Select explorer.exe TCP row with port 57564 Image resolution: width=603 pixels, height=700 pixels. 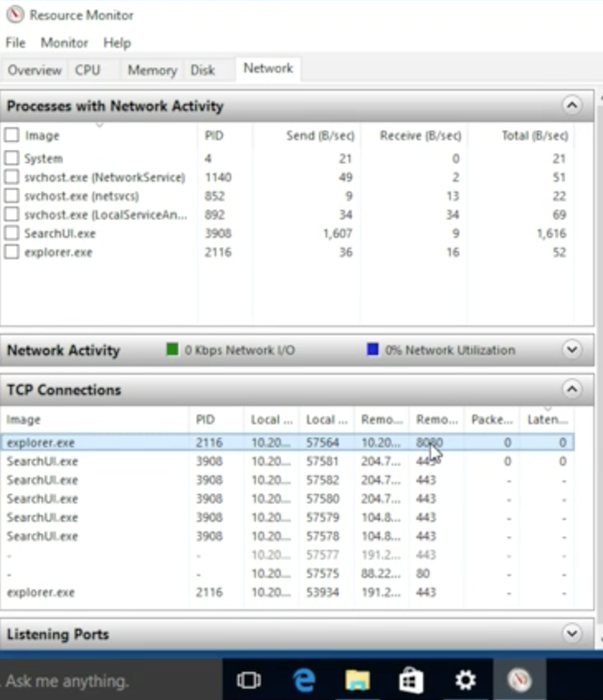[287, 442]
